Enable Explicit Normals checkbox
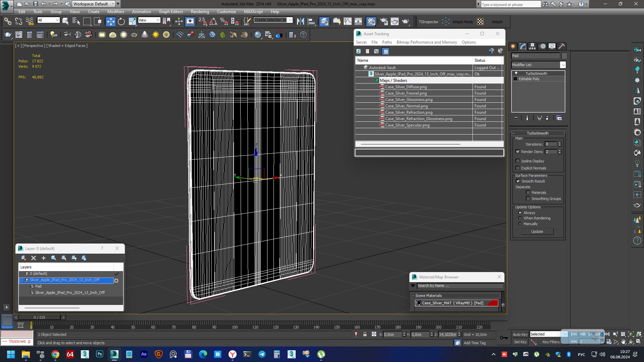Viewport: 644px width, 362px height. pos(517,168)
